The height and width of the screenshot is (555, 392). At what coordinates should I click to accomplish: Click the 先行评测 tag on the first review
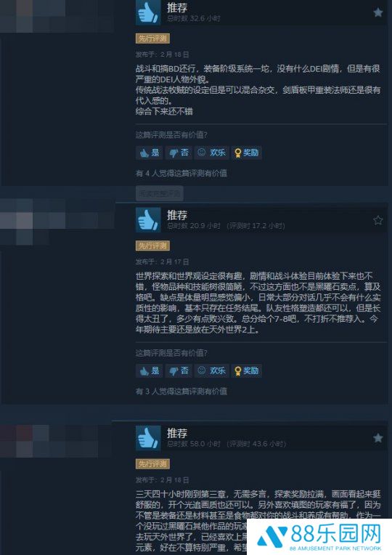(x=152, y=39)
